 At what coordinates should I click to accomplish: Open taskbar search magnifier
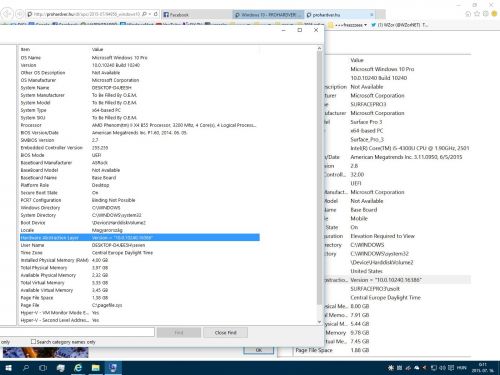click(26, 368)
